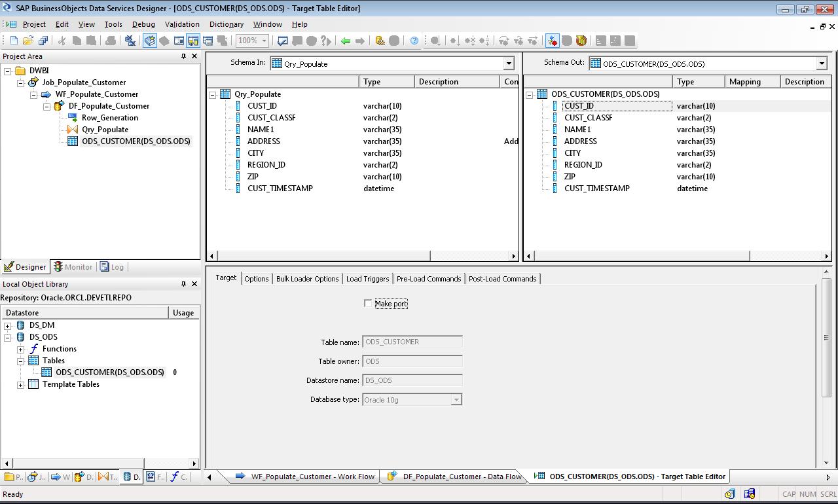Switch to the Options tab
The height and width of the screenshot is (504, 838).
(x=257, y=279)
